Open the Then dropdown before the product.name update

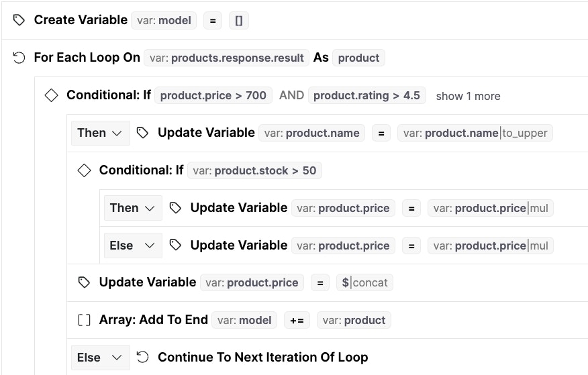coord(99,133)
